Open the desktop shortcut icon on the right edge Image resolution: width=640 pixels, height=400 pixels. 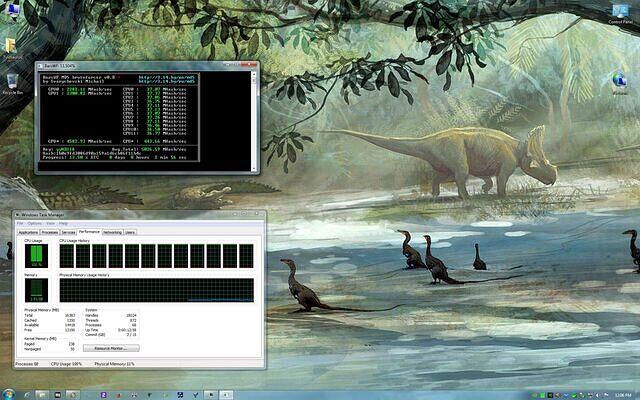pos(620,80)
